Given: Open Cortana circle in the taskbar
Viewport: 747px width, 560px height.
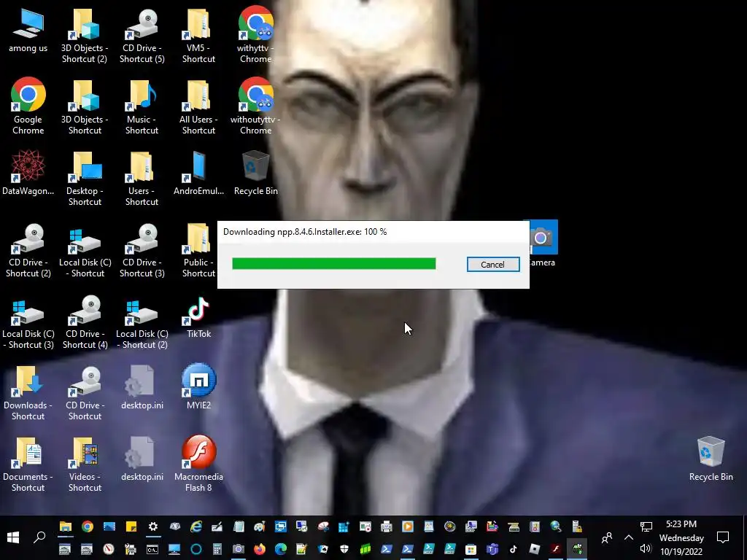Looking at the screenshot, I should pos(196,549).
